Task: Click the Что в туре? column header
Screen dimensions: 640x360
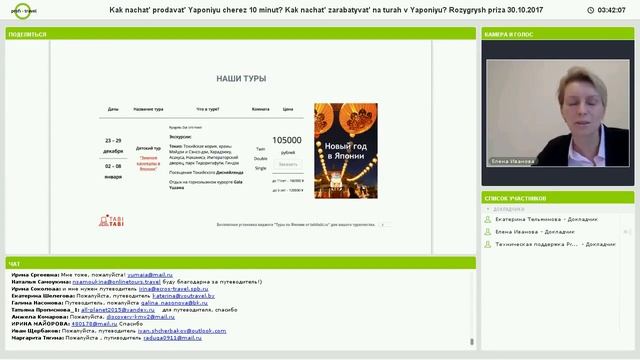Action: click(208, 109)
